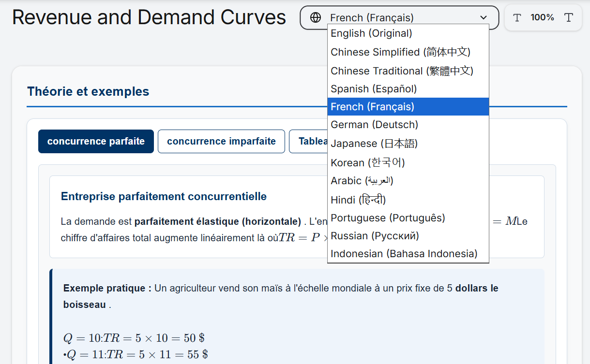Screen dimensions: 590x364
Task: Decrease text size with small T icon
Action: tap(517, 18)
